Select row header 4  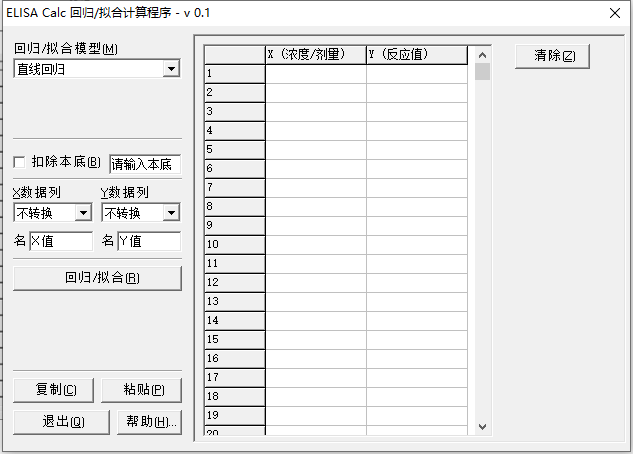tap(235, 131)
